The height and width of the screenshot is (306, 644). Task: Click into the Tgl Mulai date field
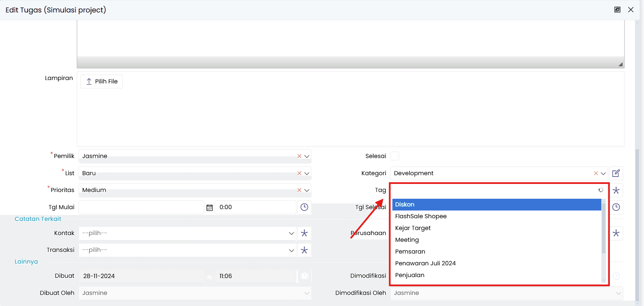pos(141,207)
